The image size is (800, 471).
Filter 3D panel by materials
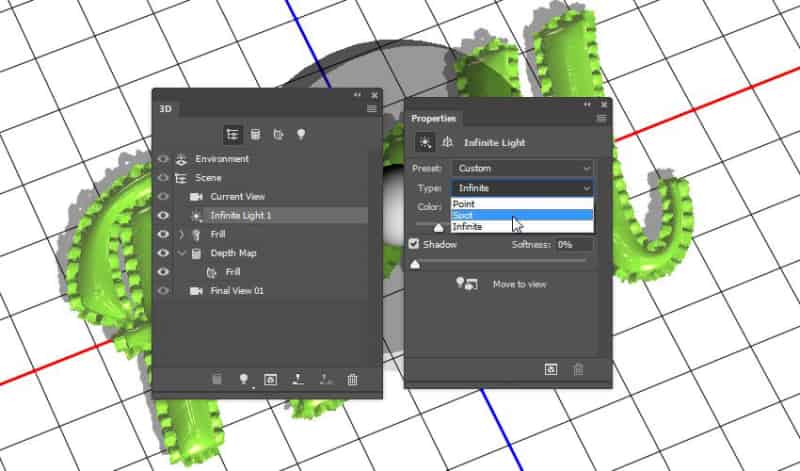[x=278, y=134]
